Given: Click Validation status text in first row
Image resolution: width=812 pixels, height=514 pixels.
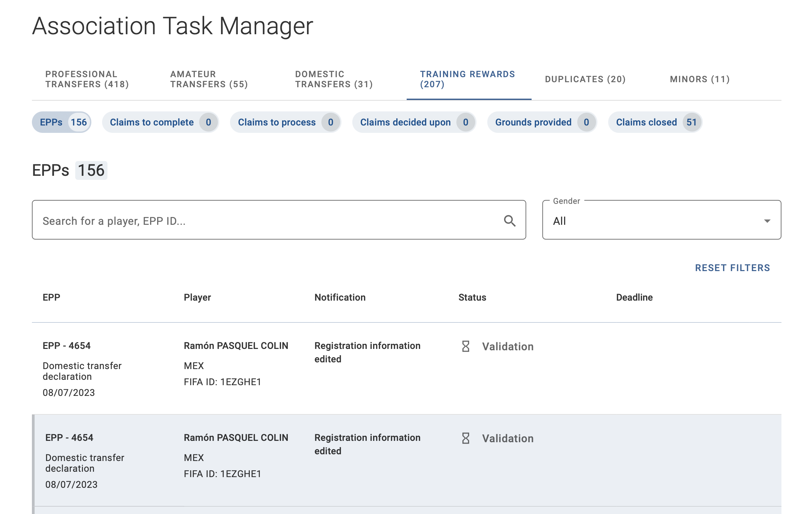Looking at the screenshot, I should click(x=507, y=347).
